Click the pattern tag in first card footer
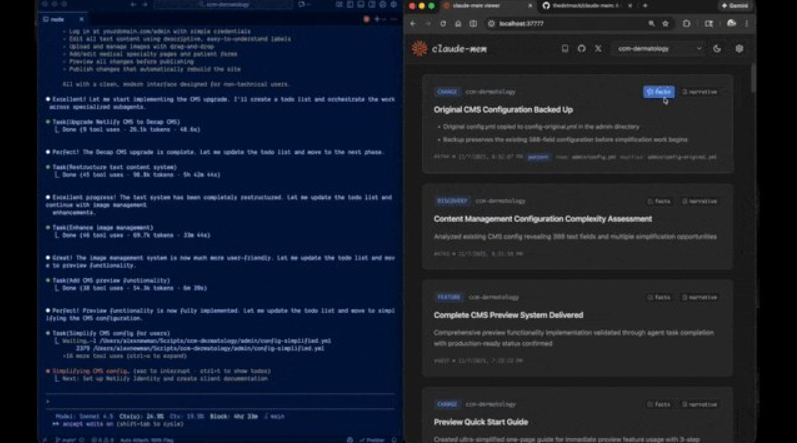 pos(538,157)
